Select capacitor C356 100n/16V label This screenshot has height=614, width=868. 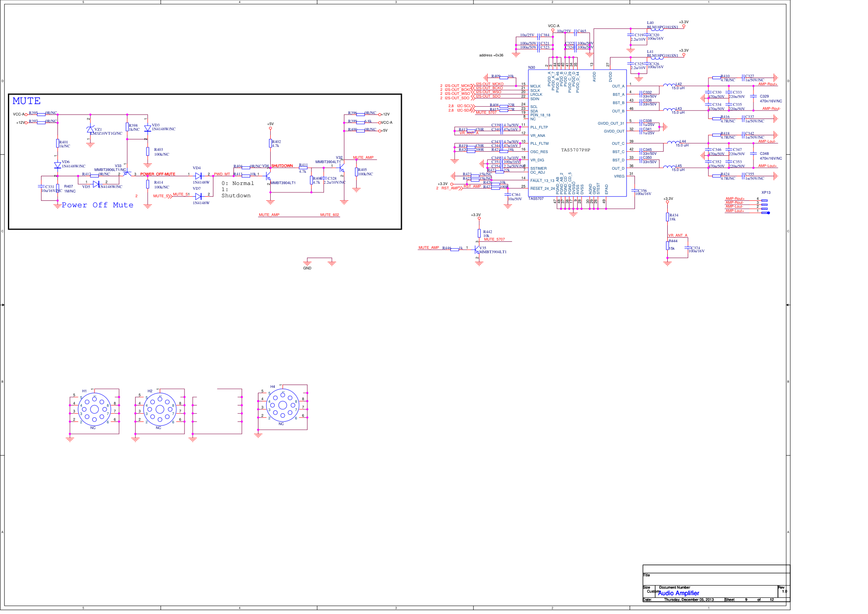pos(643,192)
